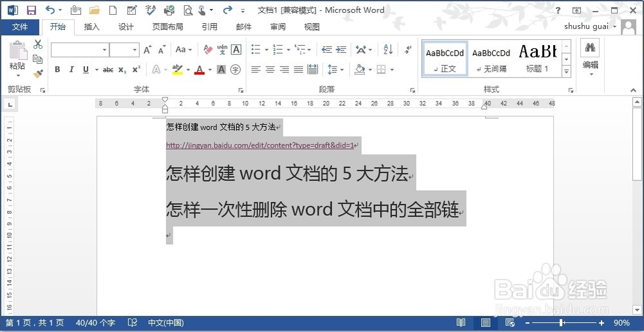Switch to the 审阅 tab

pyautogui.click(x=278, y=27)
